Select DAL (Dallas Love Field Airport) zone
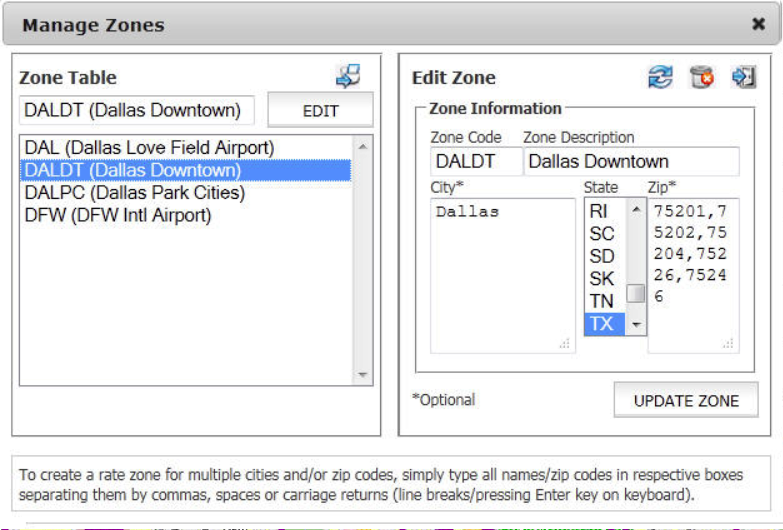The height and width of the screenshot is (530, 783). pos(149,148)
